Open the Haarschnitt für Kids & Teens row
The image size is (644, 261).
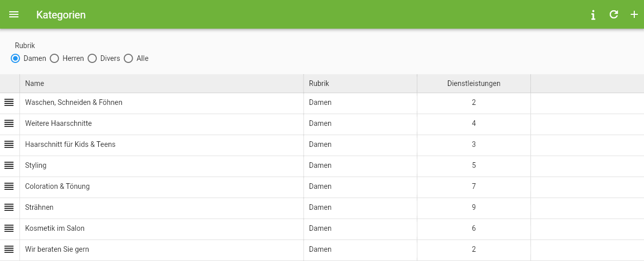click(x=322, y=144)
